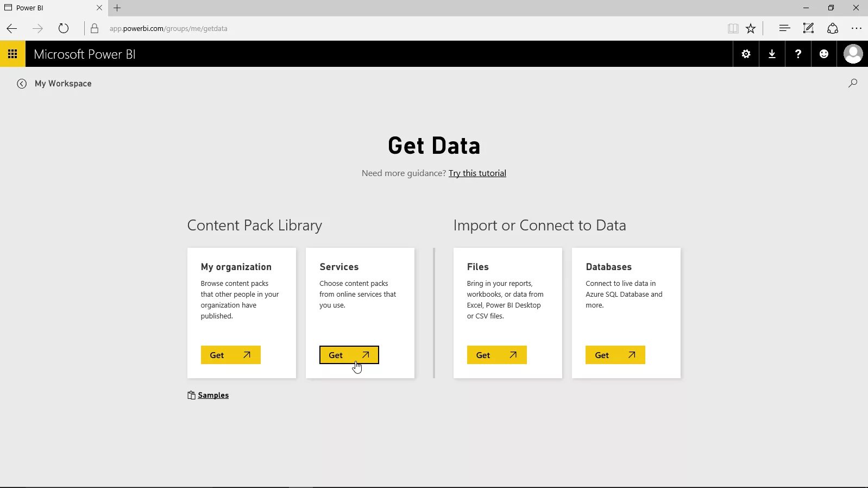Click the My Workspace back arrow

pyautogui.click(x=22, y=84)
